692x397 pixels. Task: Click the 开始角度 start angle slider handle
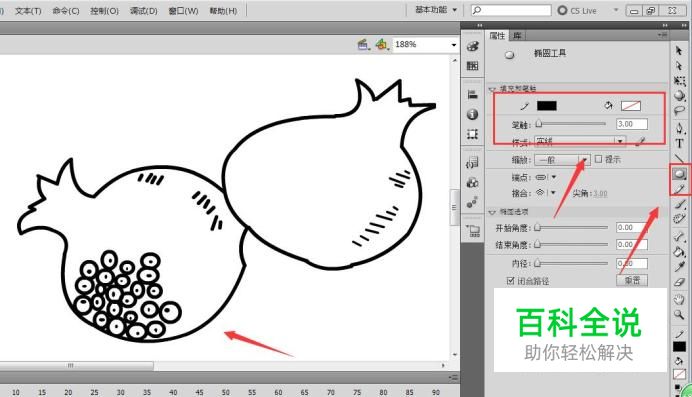537,228
